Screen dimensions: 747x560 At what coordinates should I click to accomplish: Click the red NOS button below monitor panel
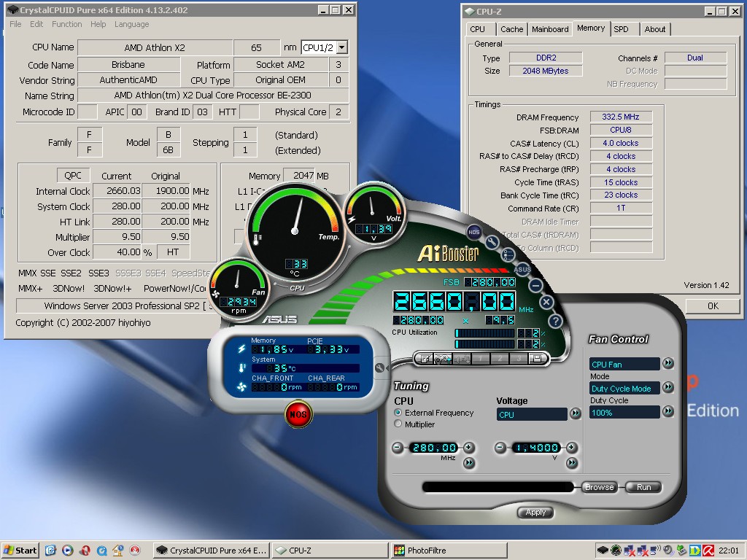(x=298, y=414)
